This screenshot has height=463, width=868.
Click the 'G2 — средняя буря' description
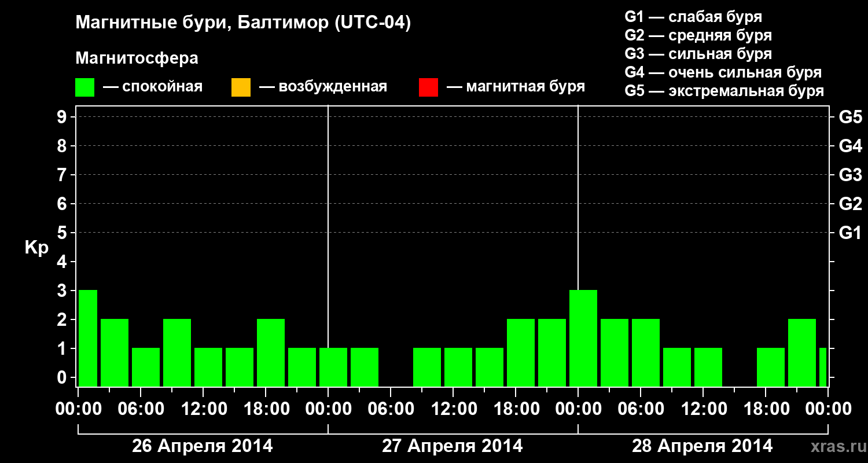point(698,35)
